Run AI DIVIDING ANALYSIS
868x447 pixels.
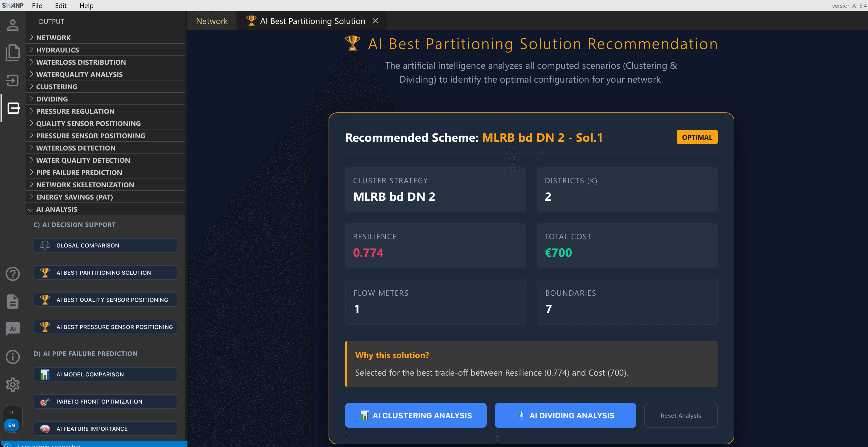[x=566, y=415]
